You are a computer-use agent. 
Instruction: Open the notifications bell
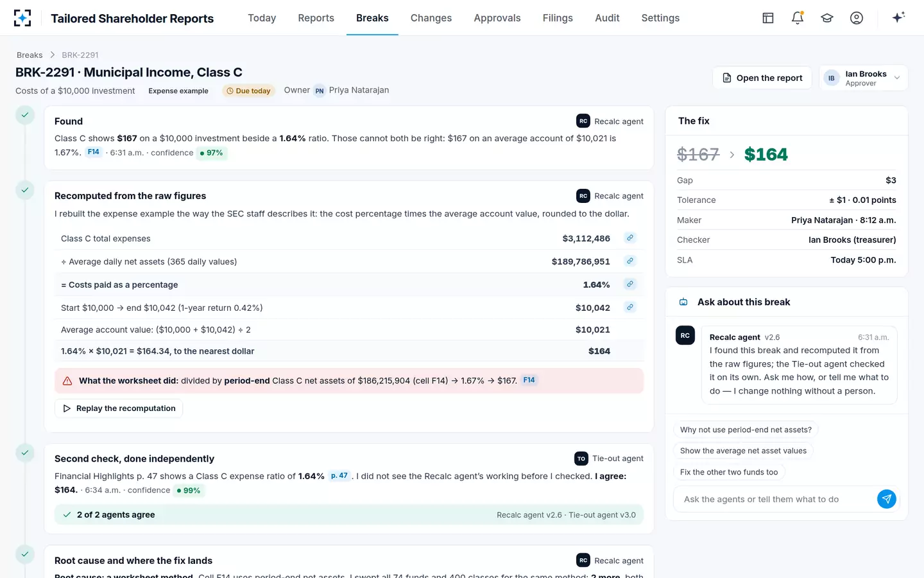click(798, 18)
